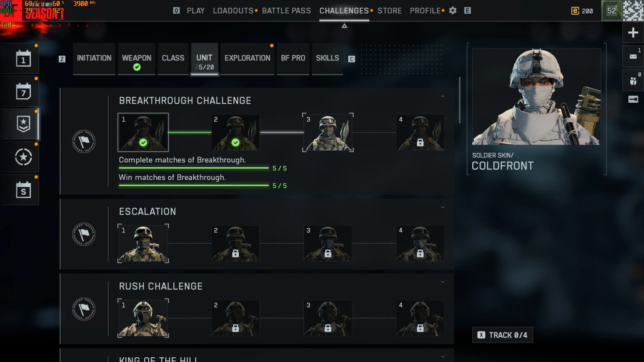644x362 pixels.
Task: Collapse the Escalation section
Action: click(443, 207)
